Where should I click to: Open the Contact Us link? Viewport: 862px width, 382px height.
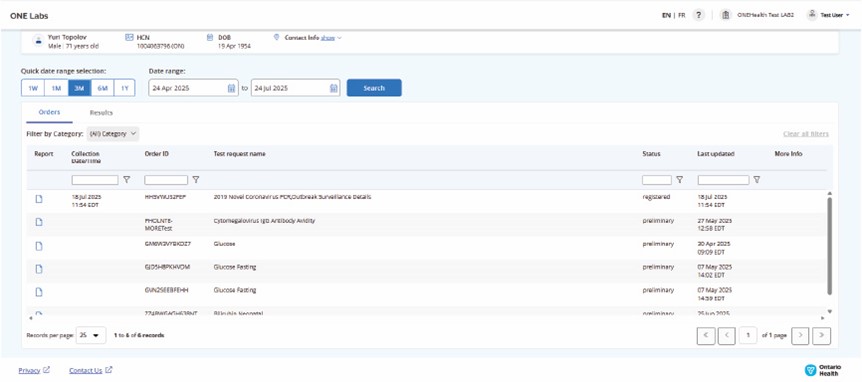coord(91,370)
